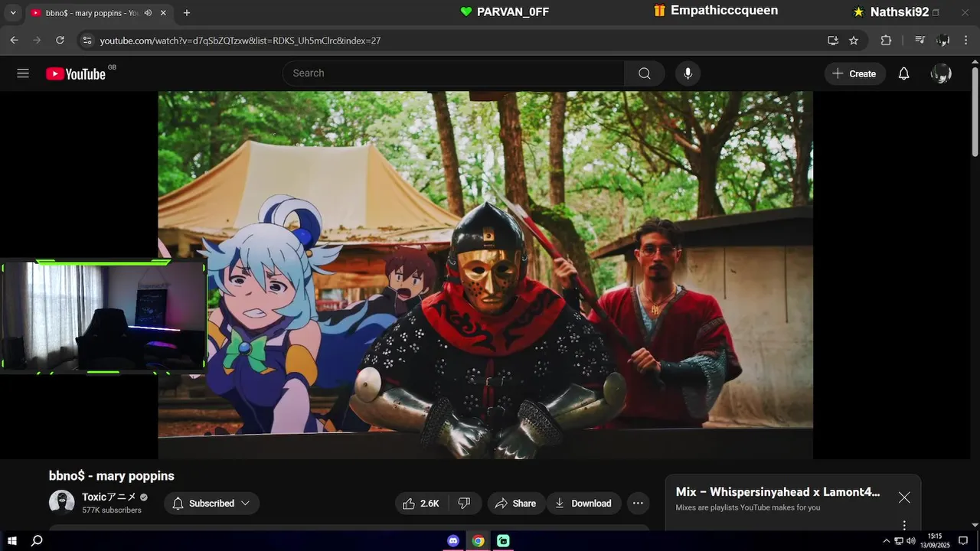Open the Subscribed notification dropdown
Viewport: 980px width, 551px height.
[x=211, y=503]
